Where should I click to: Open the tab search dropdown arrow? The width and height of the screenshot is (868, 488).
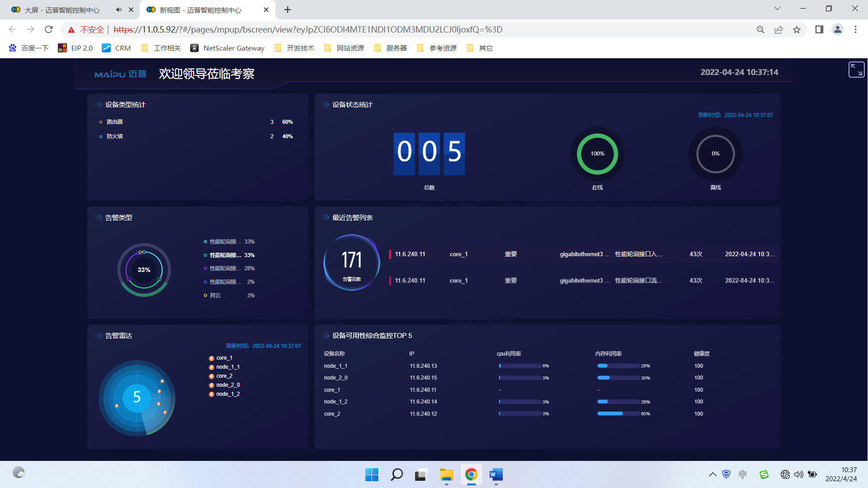point(777,9)
